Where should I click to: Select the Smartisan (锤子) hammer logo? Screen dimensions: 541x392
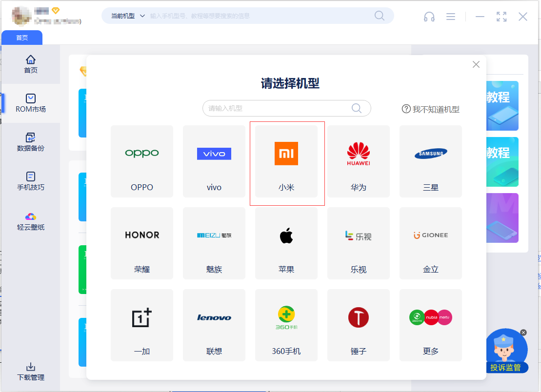[x=359, y=317]
